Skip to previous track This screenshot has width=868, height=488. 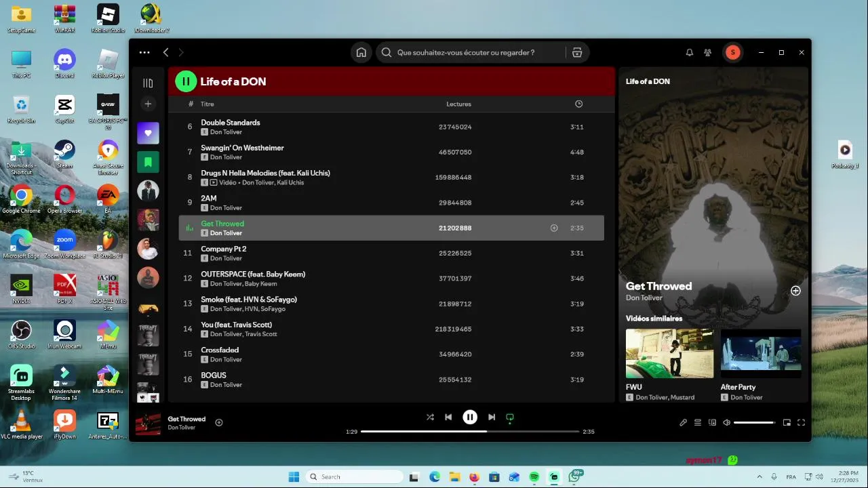(x=448, y=417)
